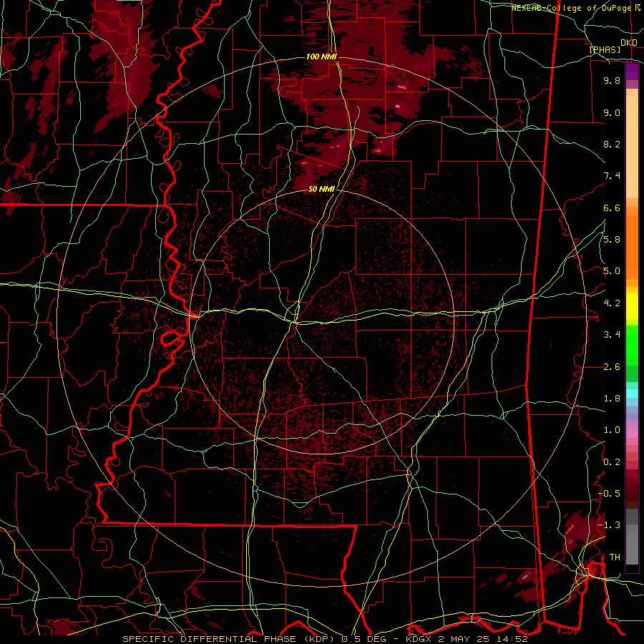Click the 50 NMI range ring label
Image resolution: width=644 pixels, height=644 pixels.
[x=321, y=190]
